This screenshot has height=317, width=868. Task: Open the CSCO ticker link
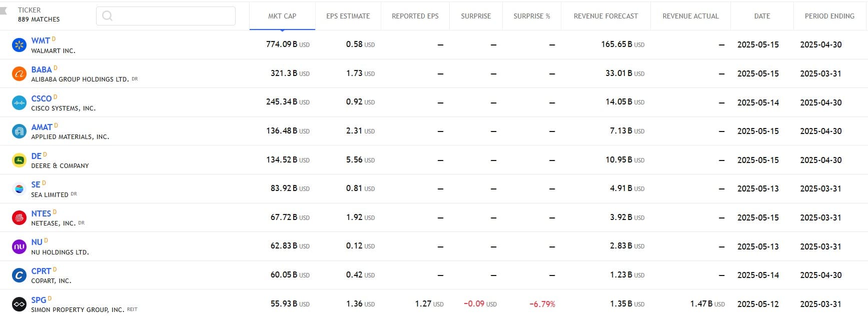(x=42, y=98)
